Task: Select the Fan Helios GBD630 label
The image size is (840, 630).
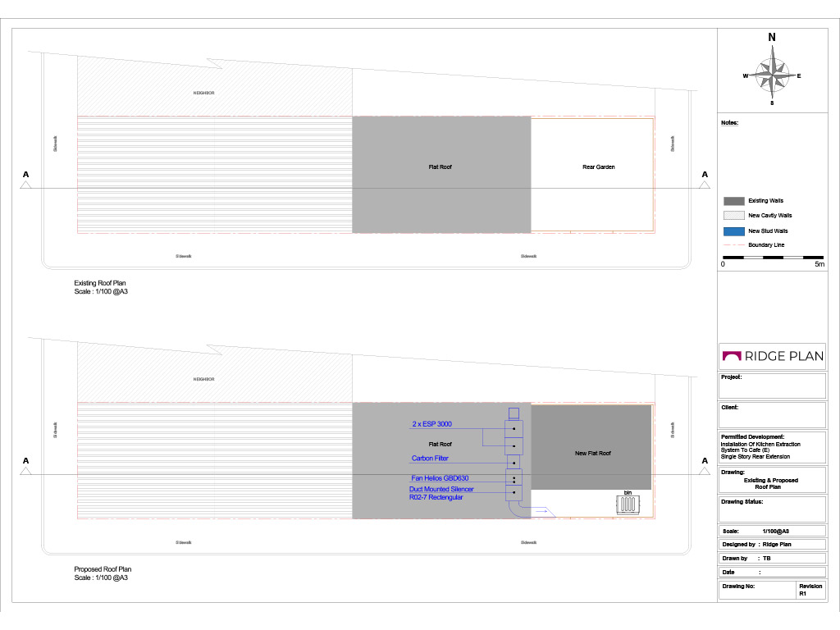Action: pos(440,477)
